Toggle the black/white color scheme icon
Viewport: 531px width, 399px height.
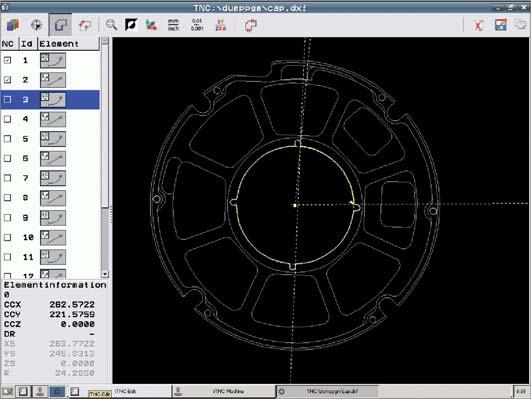[x=131, y=25]
